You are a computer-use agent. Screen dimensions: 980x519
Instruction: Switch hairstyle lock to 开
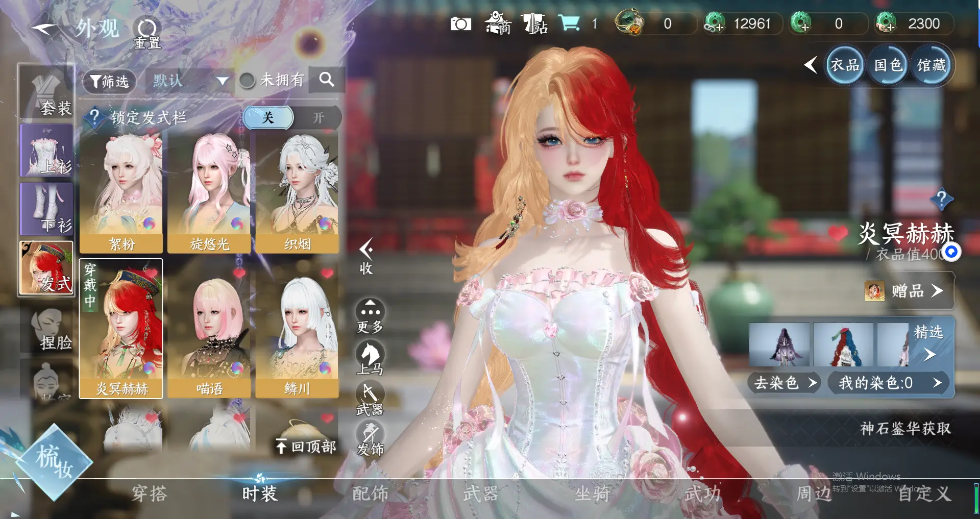[318, 118]
